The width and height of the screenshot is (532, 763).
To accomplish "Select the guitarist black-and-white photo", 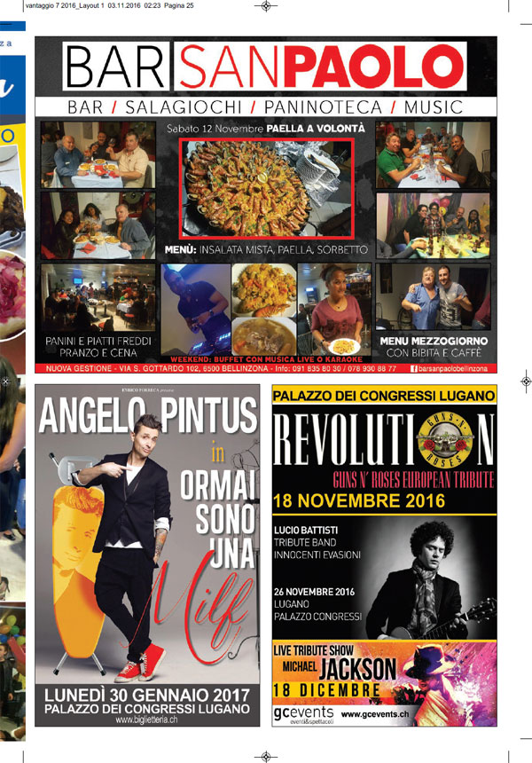I will 430,578.
